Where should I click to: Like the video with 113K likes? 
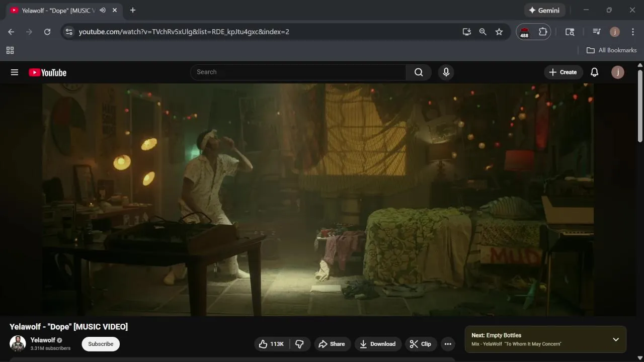pos(271,344)
